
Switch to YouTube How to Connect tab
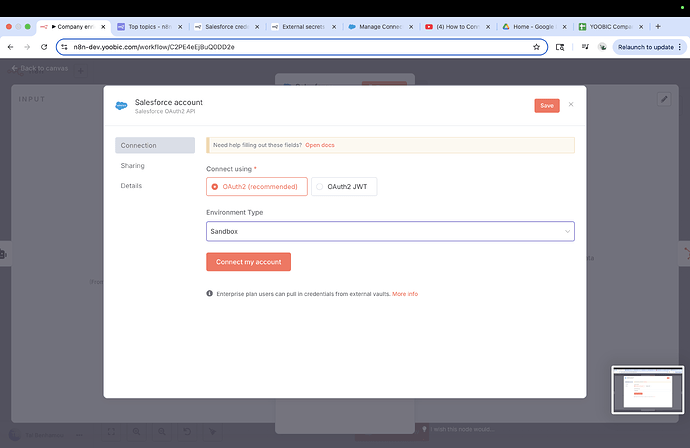(457, 27)
